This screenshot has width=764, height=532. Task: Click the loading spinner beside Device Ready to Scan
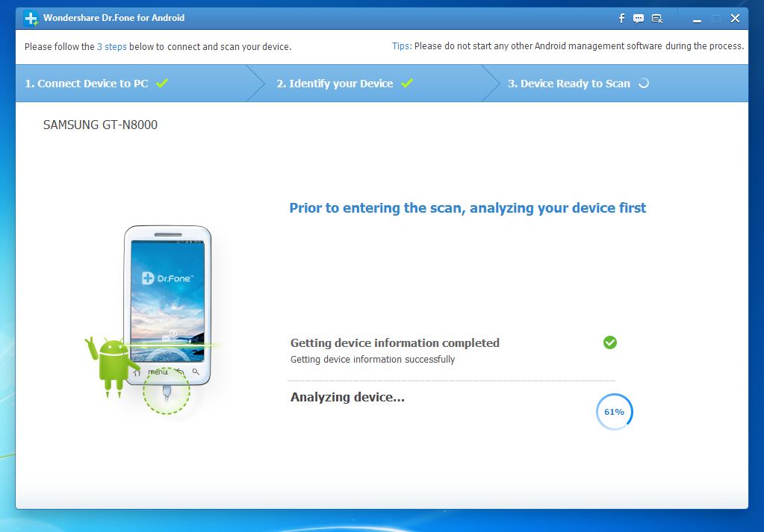[x=644, y=84]
